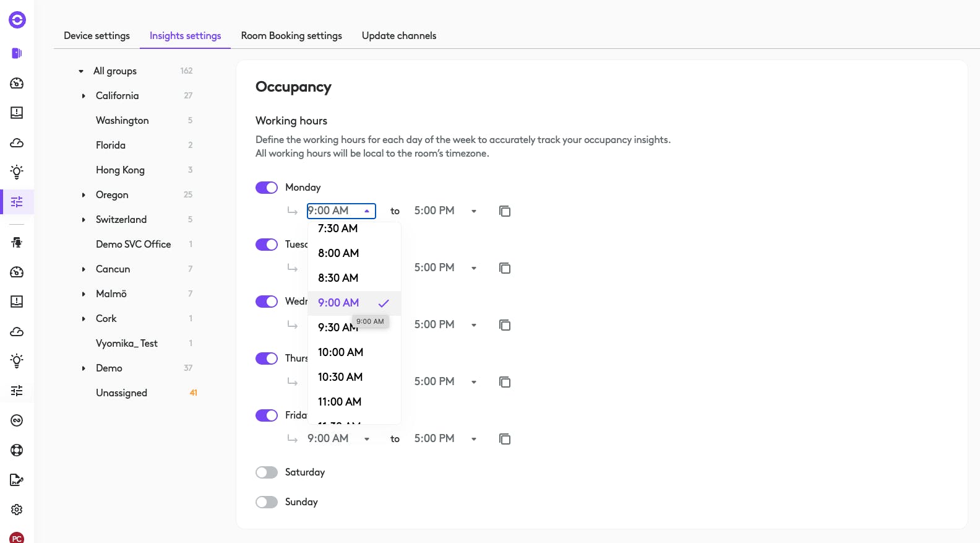The image size is (980, 543).
Task: Click the user avatar at sidebar bottom
Action: 17,537
